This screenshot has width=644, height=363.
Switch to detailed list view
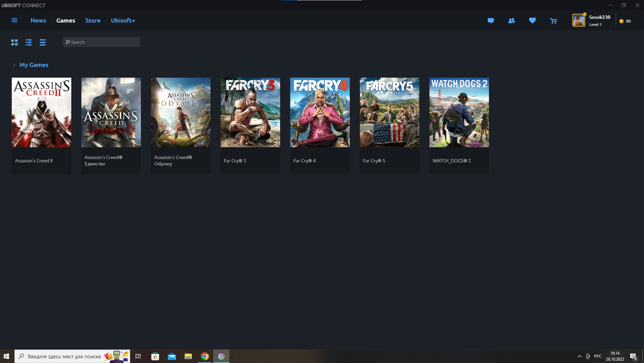(29, 42)
